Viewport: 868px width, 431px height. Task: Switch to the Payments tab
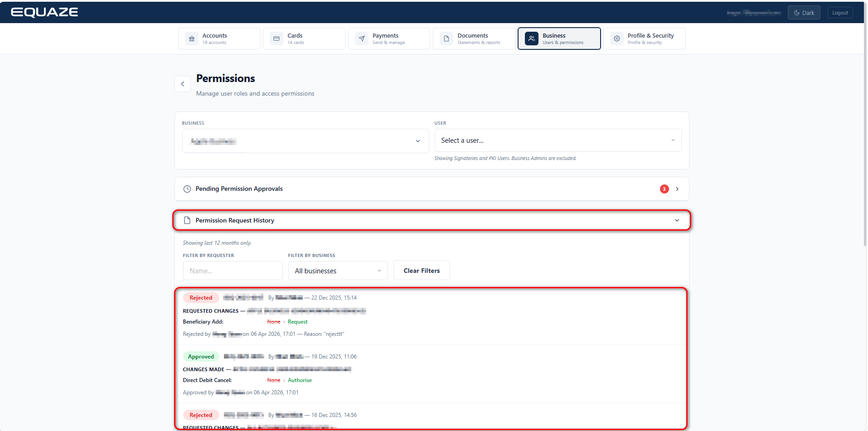click(389, 39)
